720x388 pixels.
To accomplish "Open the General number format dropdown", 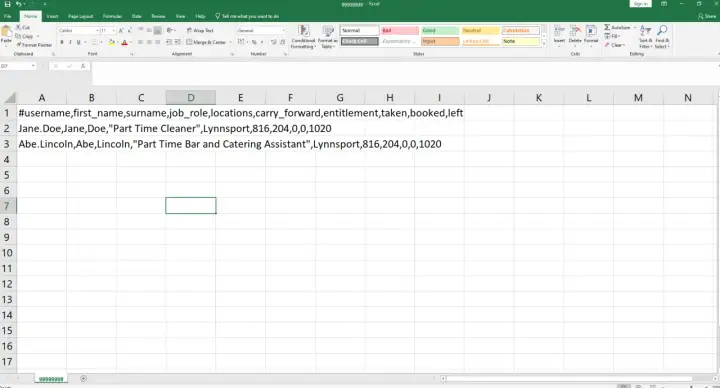I will tap(283, 30).
